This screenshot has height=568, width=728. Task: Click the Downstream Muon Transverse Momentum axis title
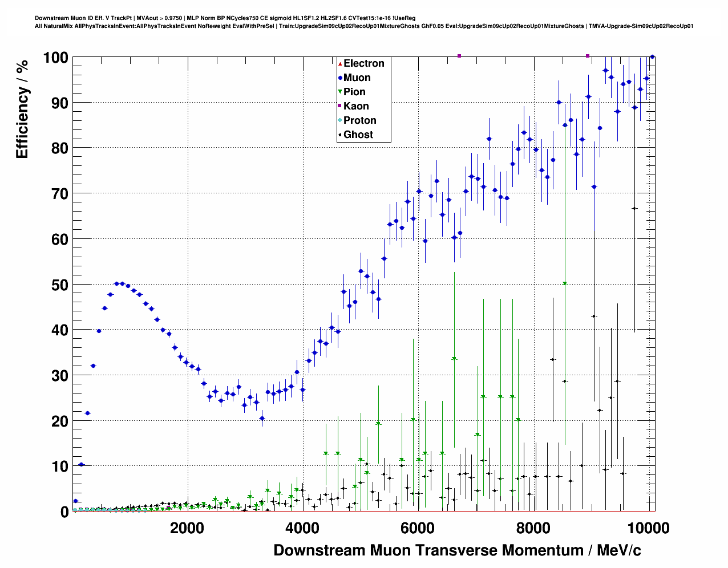pyautogui.click(x=457, y=550)
